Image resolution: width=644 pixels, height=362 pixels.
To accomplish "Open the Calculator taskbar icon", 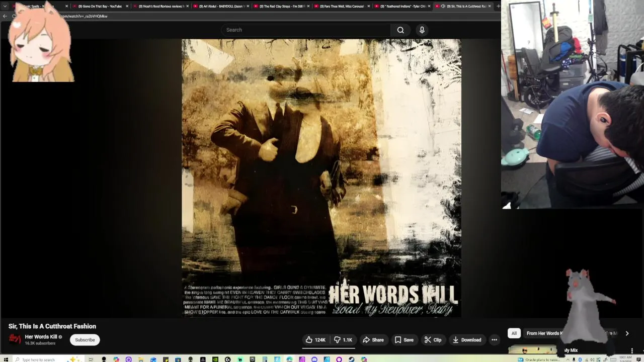I will coord(265,359).
